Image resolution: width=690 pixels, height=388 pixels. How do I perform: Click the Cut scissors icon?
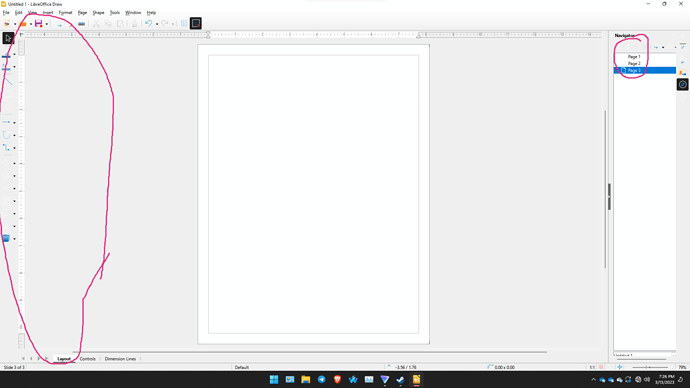95,24
